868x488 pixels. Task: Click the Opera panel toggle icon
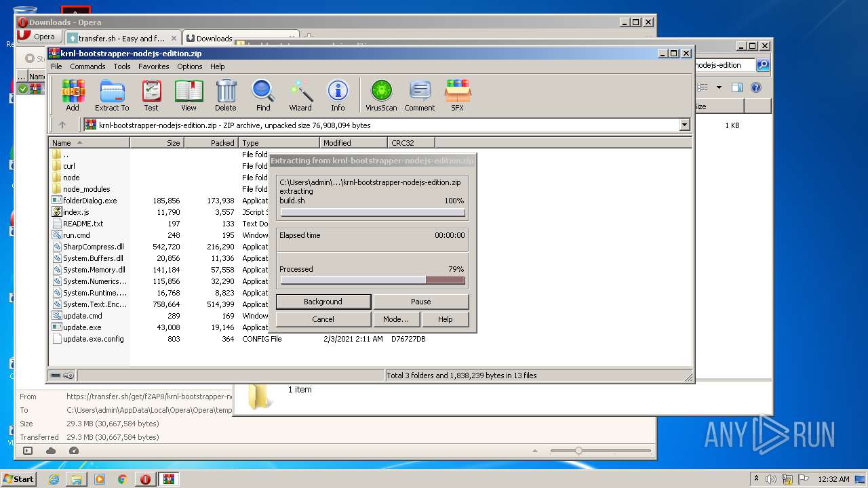pos(28,451)
